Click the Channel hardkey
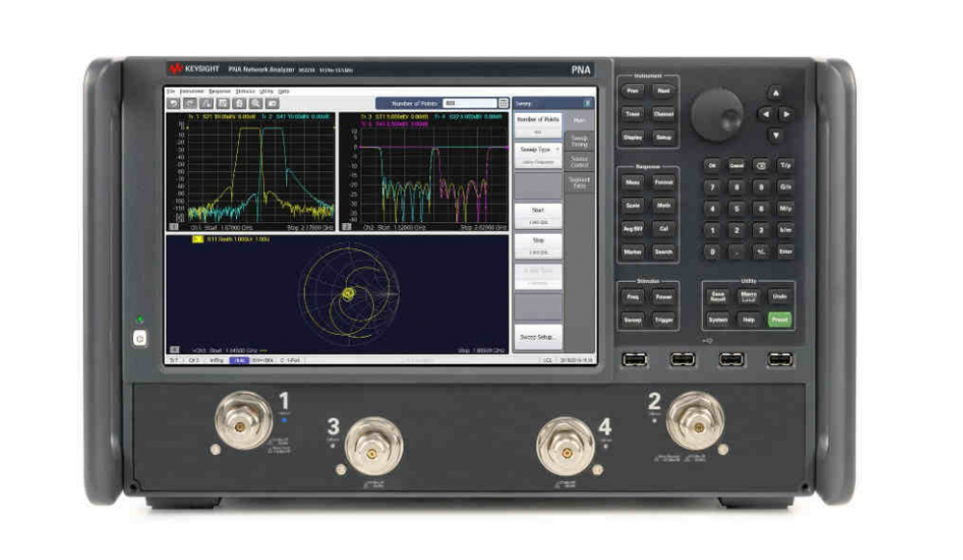 tap(664, 115)
